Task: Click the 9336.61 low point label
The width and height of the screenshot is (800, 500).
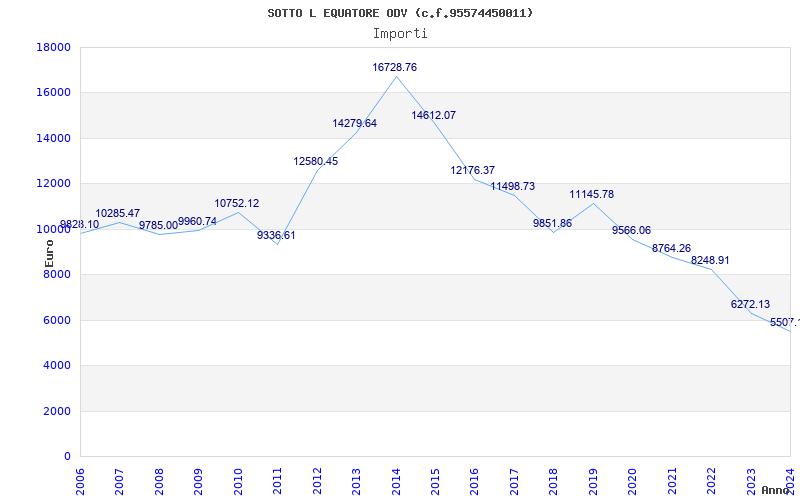Action: pos(276,235)
